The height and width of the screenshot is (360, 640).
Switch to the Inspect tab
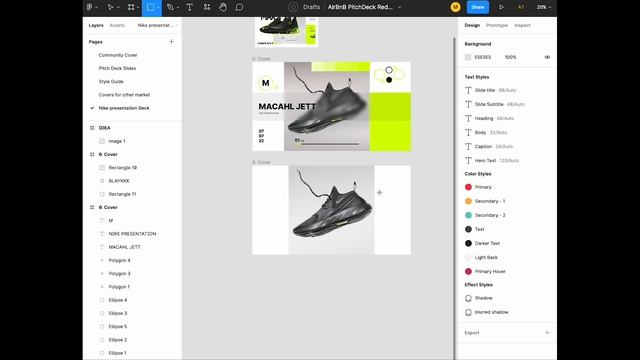coord(522,25)
